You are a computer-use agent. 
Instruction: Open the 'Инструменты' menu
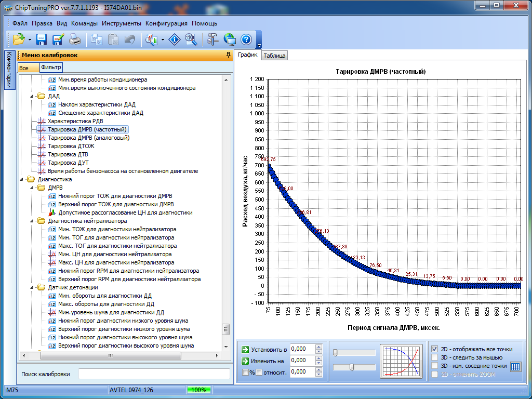click(x=121, y=23)
